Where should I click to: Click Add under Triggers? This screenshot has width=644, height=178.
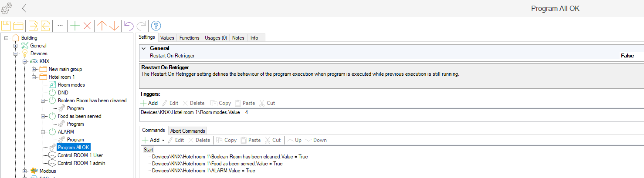149,103
